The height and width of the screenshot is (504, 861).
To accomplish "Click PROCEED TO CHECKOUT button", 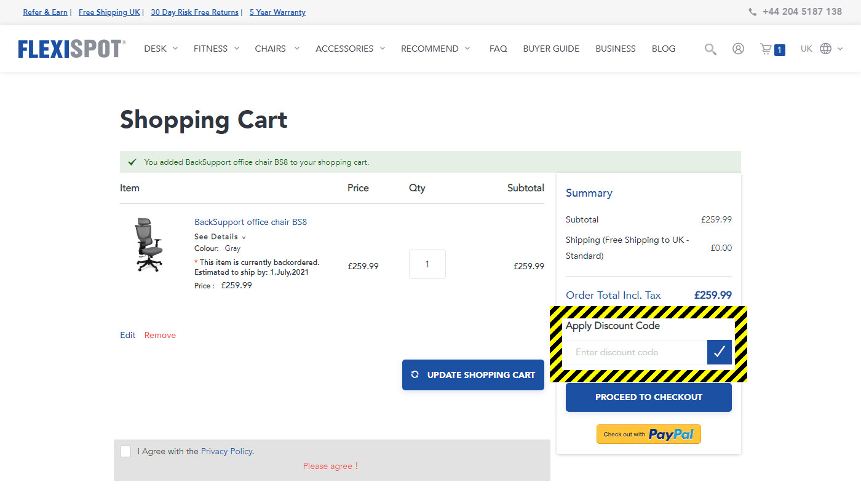I will click(649, 397).
